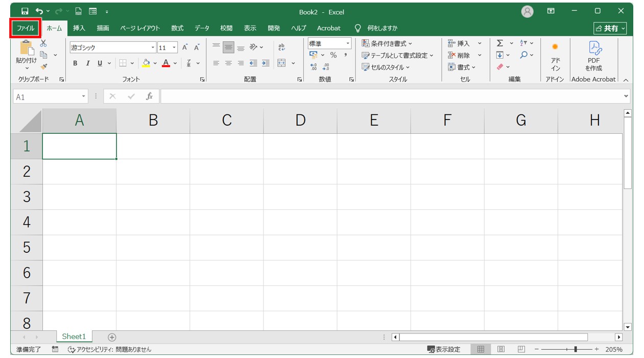Switch to Normal view in status bar
644x358 pixels.
[481, 349]
